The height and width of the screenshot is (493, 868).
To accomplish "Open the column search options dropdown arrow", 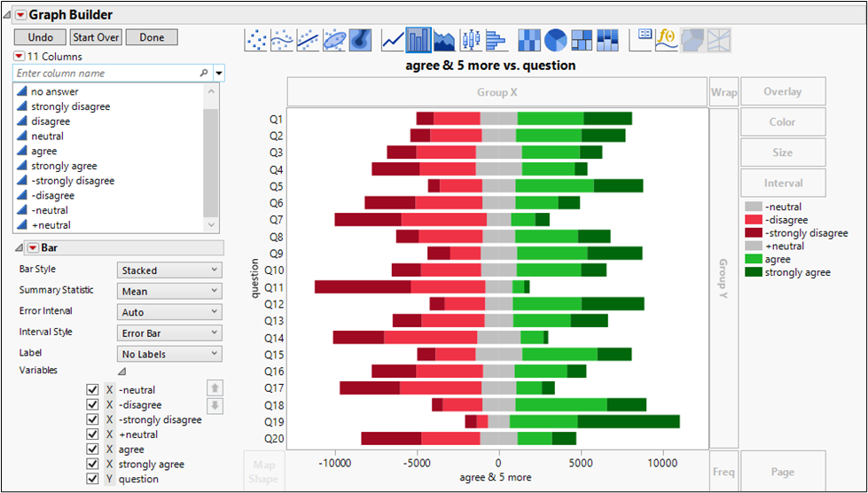I will click(219, 73).
